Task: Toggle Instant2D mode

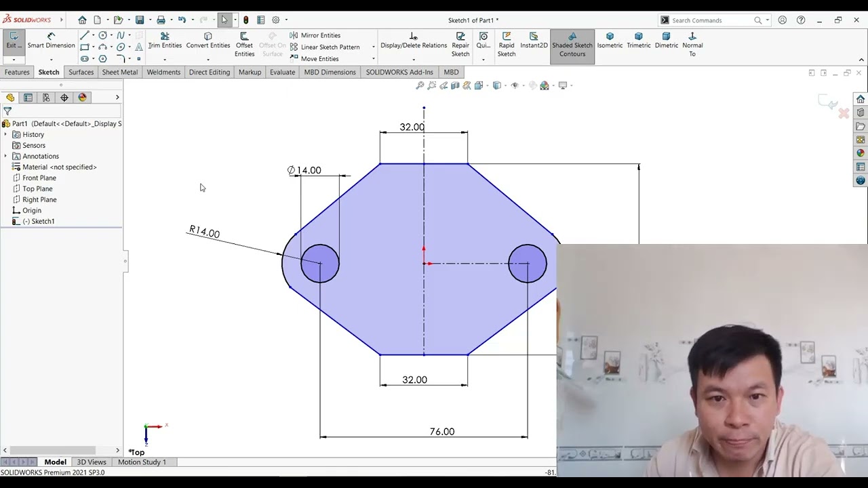Action: click(x=534, y=41)
